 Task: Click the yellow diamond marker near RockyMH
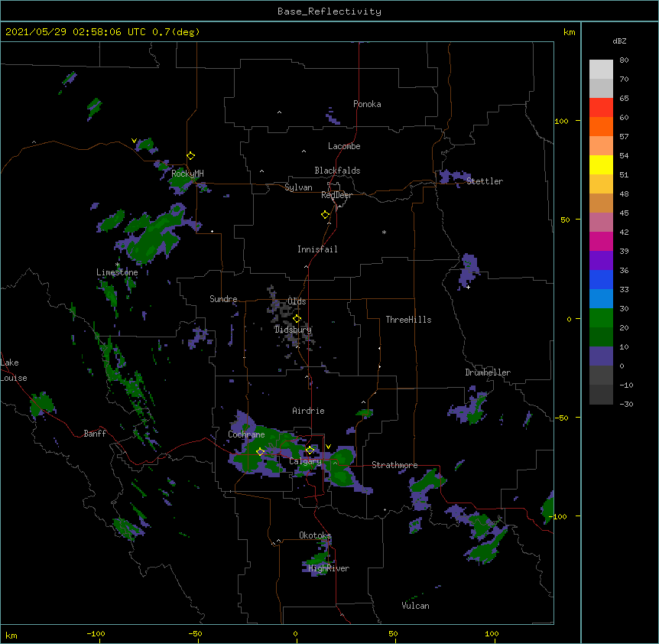click(x=190, y=156)
